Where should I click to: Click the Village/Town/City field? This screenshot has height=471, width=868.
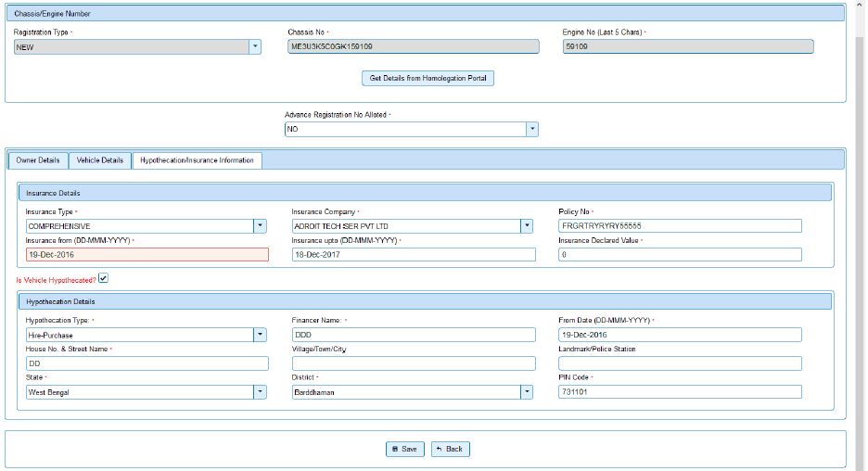414,363
